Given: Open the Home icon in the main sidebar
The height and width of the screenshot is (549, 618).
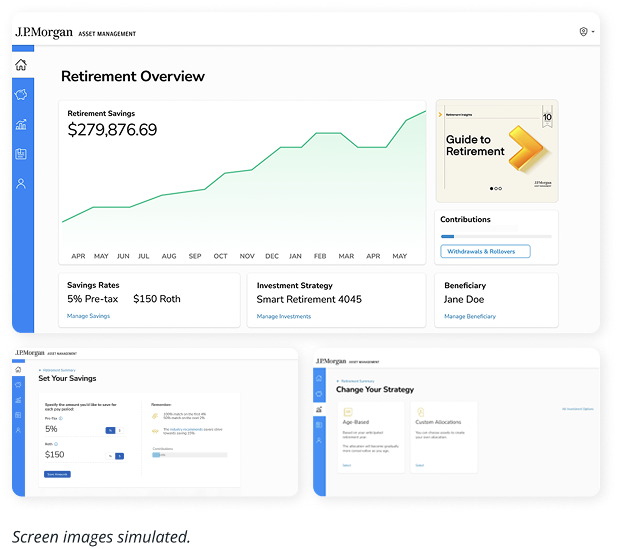Looking at the screenshot, I should (21, 65).
